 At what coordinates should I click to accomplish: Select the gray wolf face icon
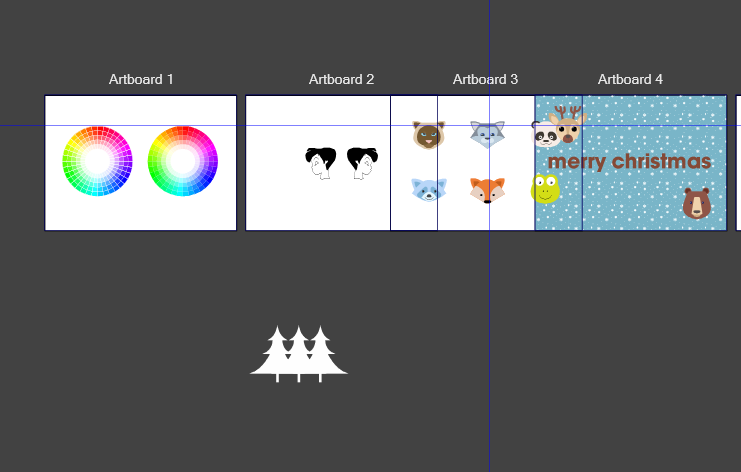tap(487, 134)
